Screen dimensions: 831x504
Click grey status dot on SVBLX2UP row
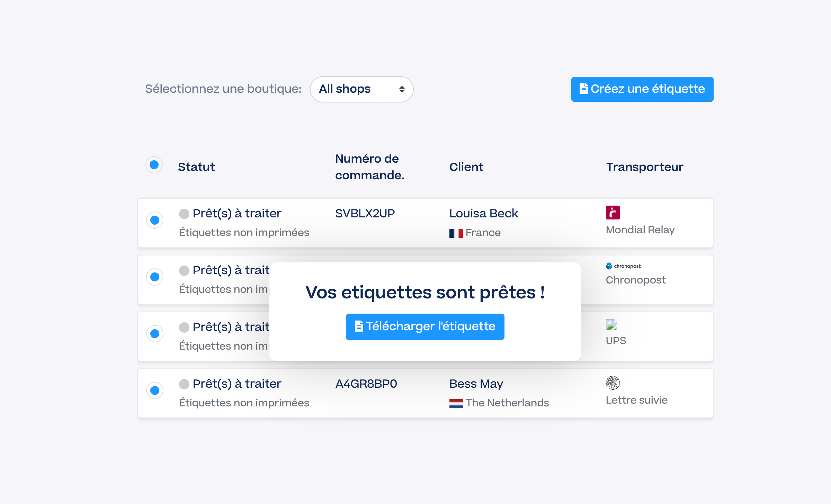pyautogui.click(x=184, y=214)
